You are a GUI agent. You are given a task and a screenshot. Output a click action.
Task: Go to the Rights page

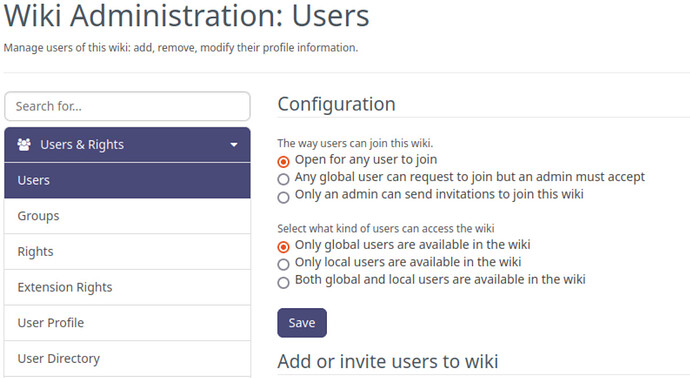(127, 252)
